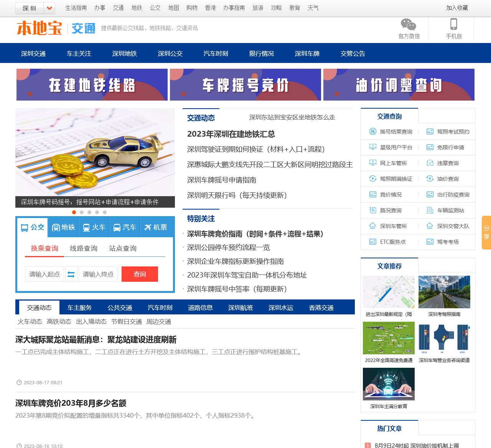The image size is (491, 448).
Task: Open 交管公告 navigation item
Action: (353, 53)
